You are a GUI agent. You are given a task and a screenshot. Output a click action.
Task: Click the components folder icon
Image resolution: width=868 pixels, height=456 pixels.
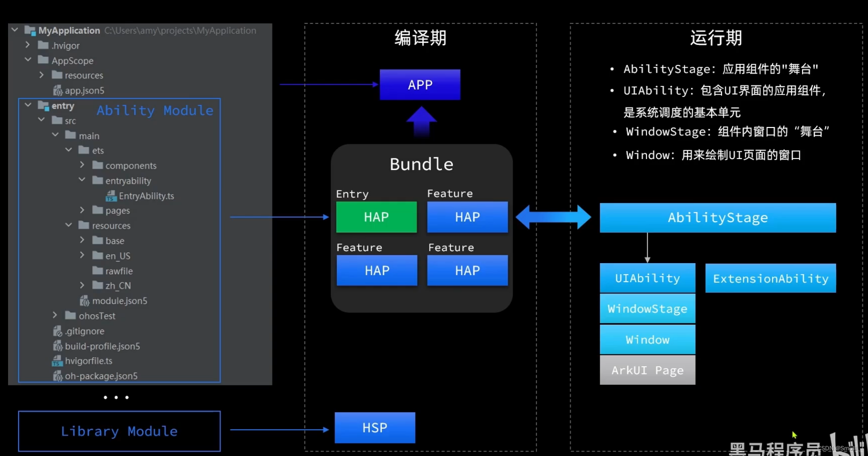[98, 165]
